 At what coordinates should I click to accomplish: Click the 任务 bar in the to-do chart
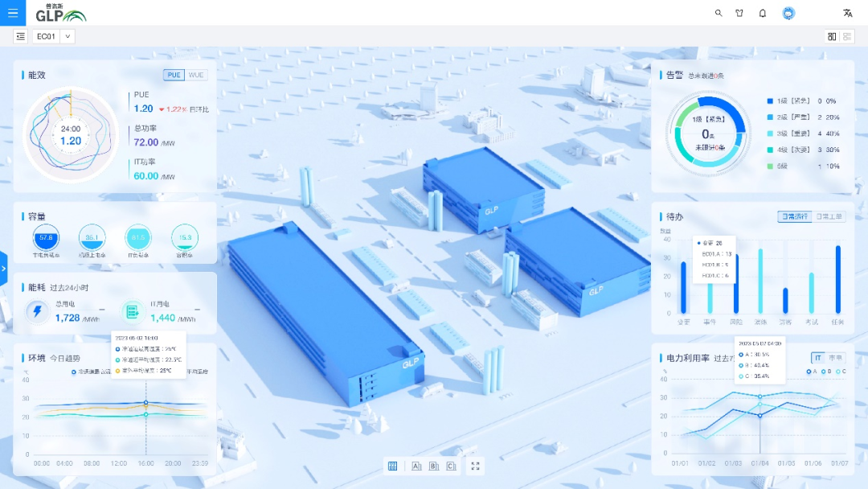pyautogui.click(x=837, y=280)
